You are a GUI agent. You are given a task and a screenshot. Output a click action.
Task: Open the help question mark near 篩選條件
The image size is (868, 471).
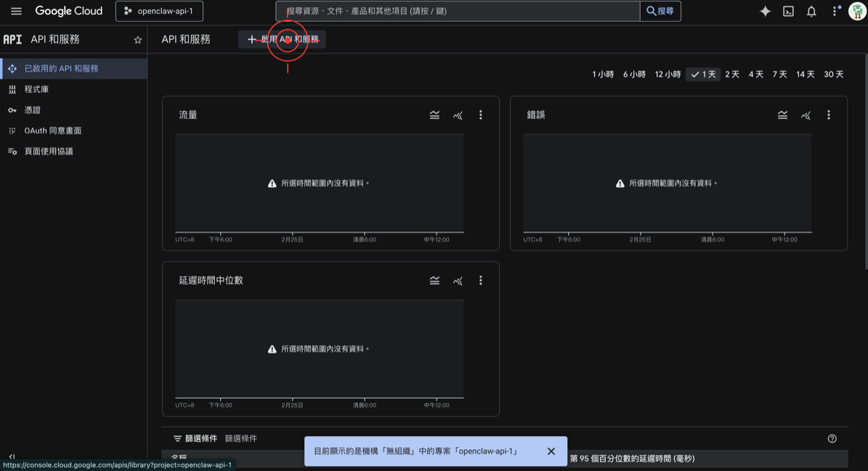tap(832, 438)
